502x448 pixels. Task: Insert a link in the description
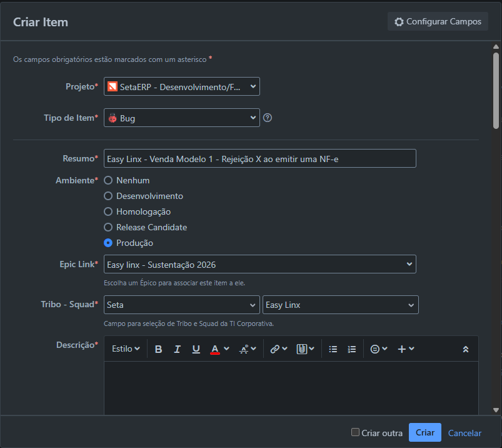pyautogui.click(x=274, y=349)
